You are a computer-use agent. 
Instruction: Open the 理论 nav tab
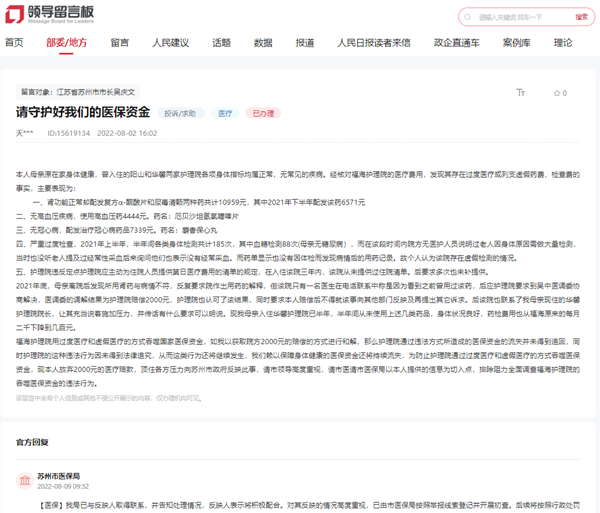tap(563, 42)
